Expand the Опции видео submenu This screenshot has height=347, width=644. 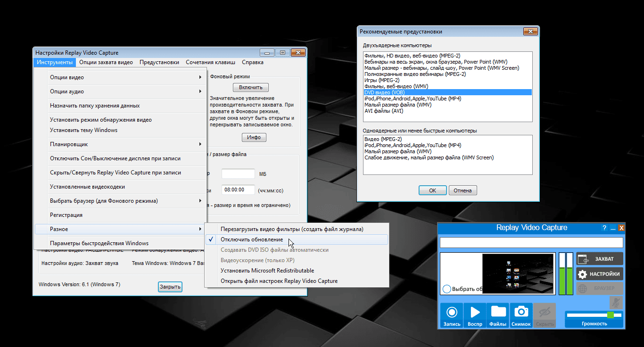(x=120, y=77)
